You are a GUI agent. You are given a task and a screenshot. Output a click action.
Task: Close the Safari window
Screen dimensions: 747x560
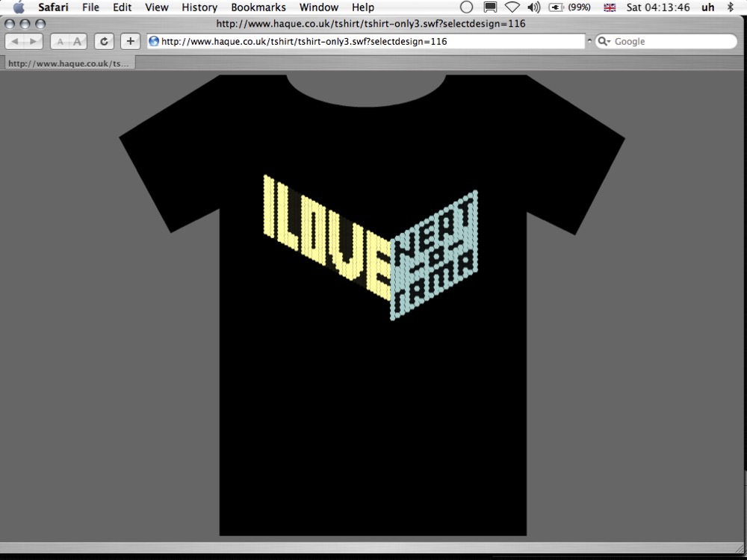pos(10,24)
